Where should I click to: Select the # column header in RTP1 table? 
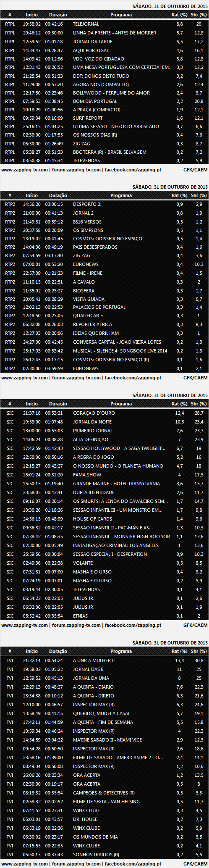10,15
